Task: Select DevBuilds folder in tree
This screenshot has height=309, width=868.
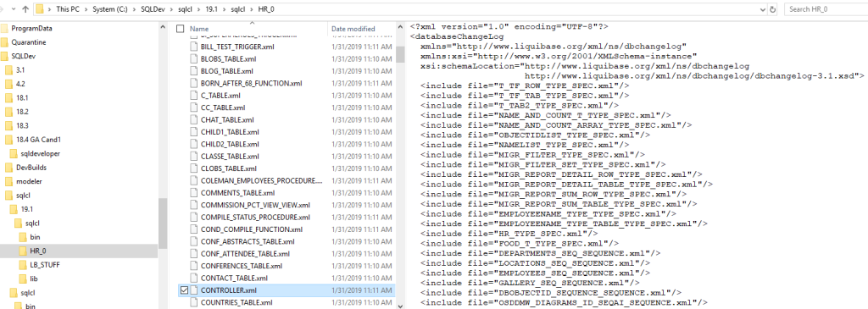Action: (x=31, y=168)
